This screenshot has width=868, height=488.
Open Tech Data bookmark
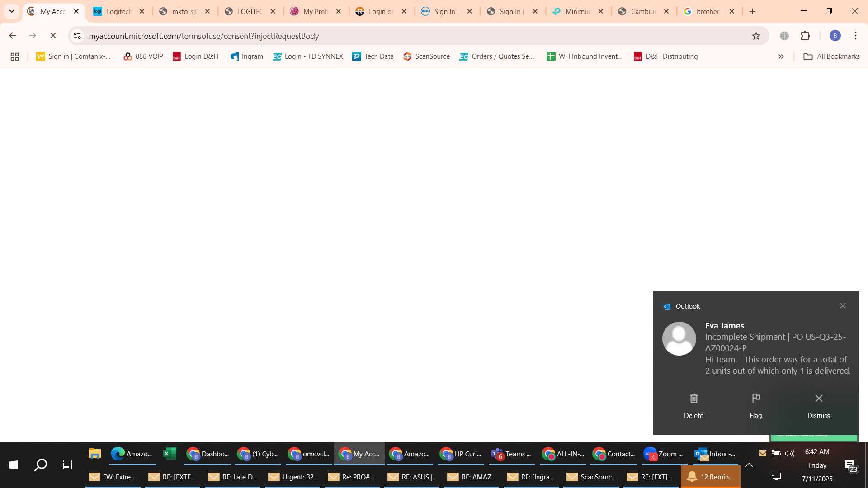point(373,56)
